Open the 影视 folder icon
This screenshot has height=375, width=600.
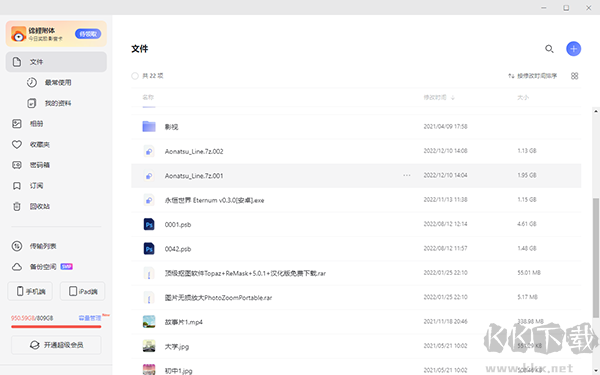[149, 126]
